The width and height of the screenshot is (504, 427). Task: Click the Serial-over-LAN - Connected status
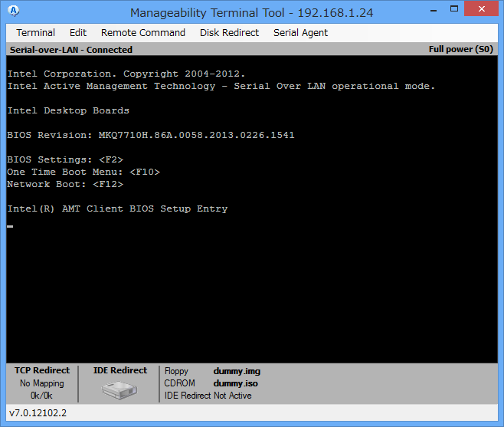point(71,50)
